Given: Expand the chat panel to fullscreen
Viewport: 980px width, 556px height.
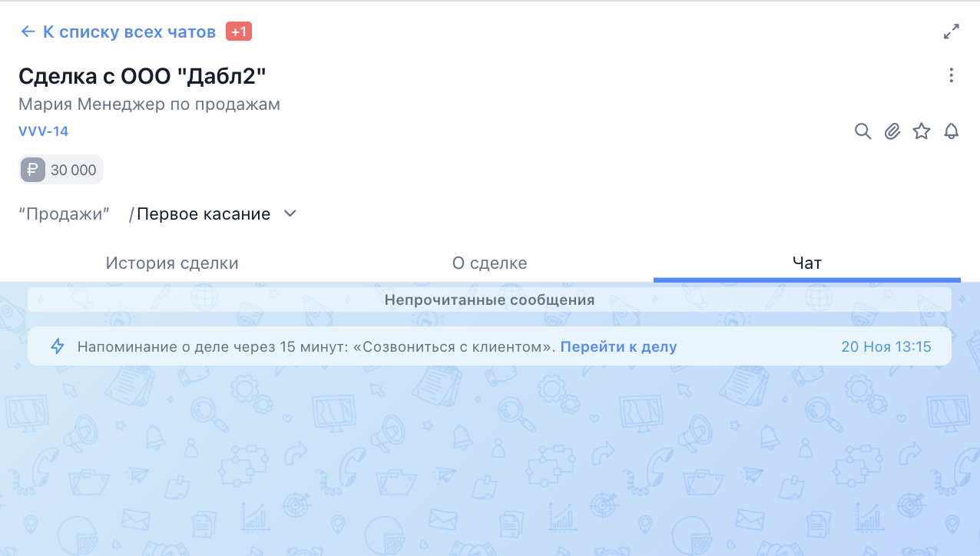Looking at the screenshot, I should click(x=951, y=31).
